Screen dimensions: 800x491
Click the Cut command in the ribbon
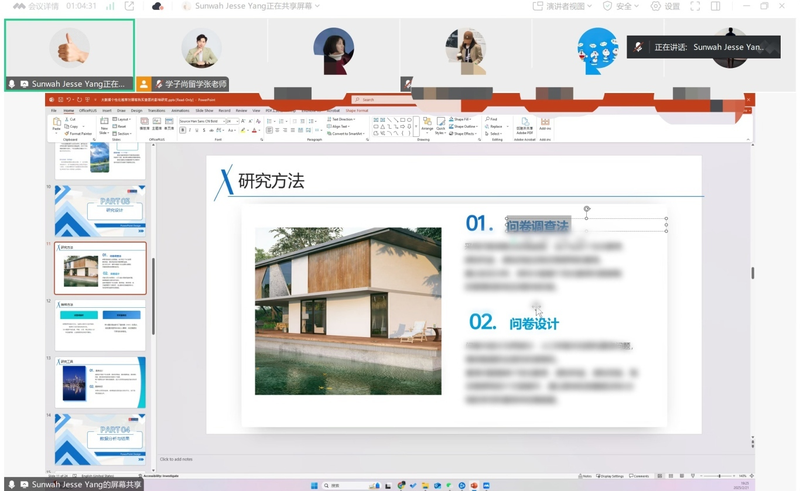click(x=70, y=119)
